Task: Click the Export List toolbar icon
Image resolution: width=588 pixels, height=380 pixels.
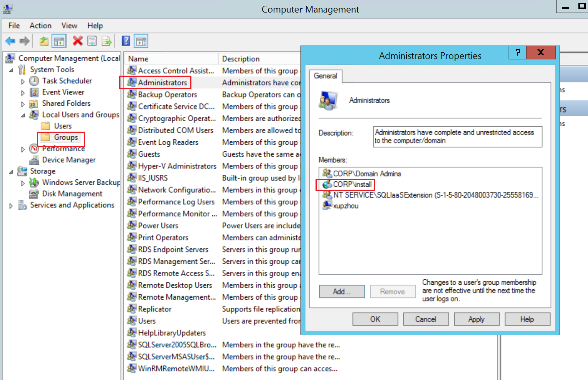Action: tap(107, 41)
